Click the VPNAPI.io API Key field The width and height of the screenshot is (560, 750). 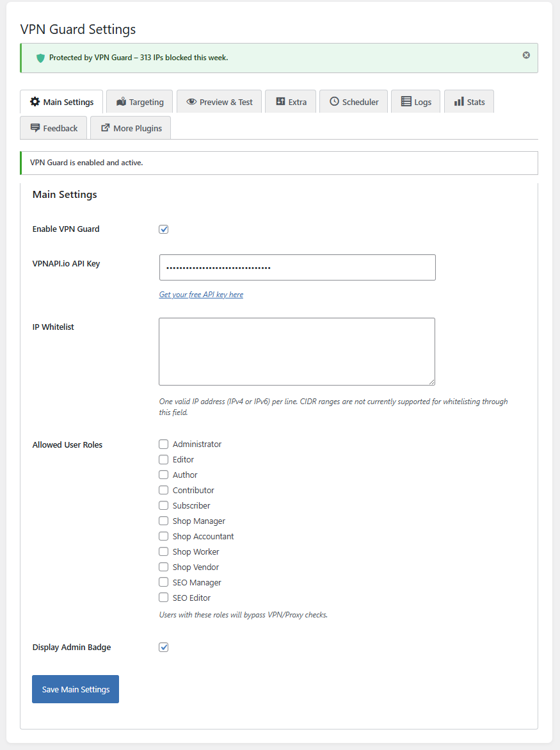coord(297,268)
